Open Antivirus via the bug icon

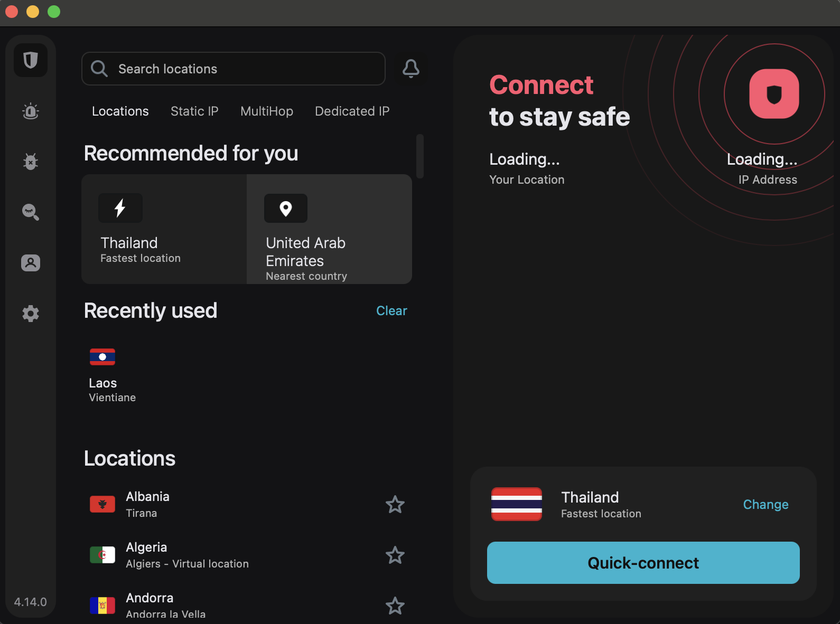30,162
